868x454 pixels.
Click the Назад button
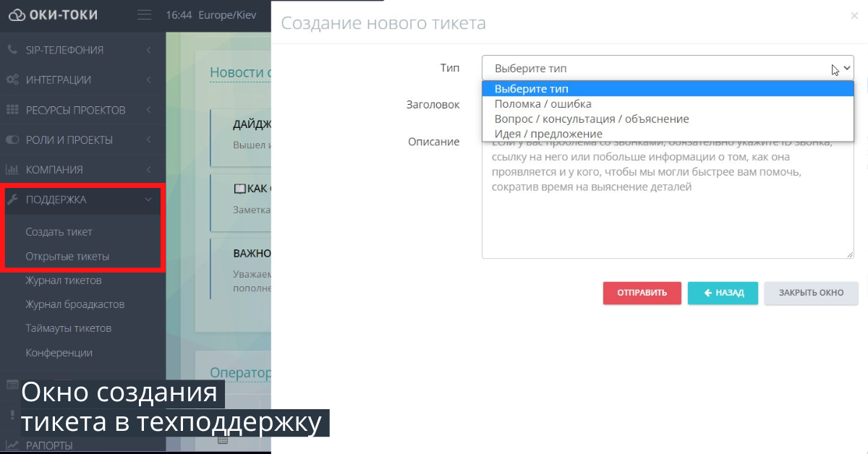[723, 293]
